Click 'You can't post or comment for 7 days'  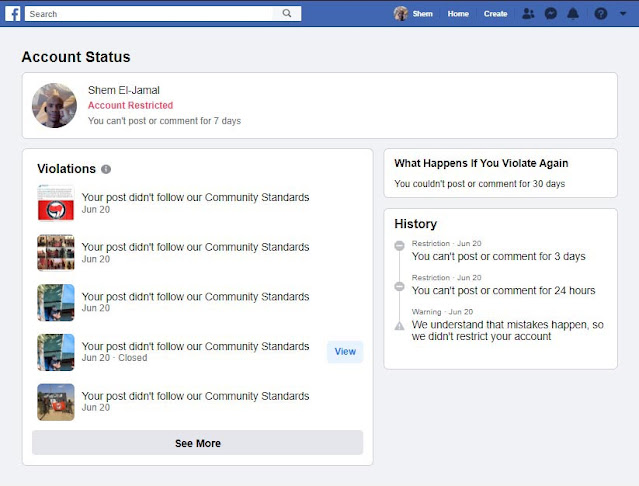tap(164, 121)
